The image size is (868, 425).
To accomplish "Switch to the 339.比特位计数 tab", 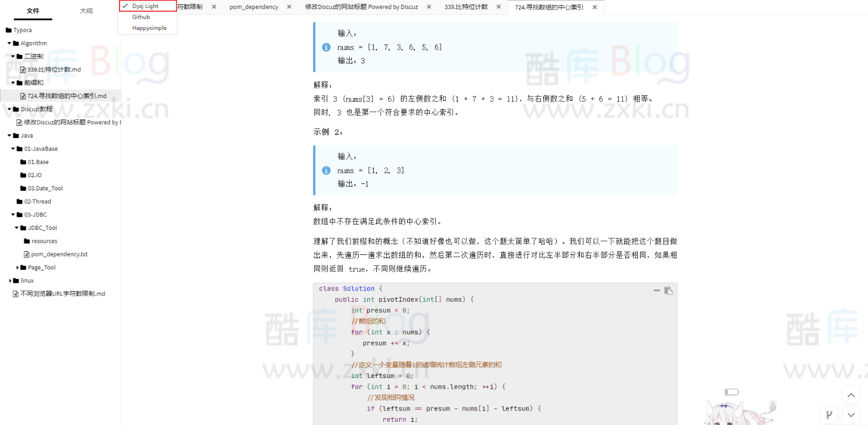I will click(466, 7).
